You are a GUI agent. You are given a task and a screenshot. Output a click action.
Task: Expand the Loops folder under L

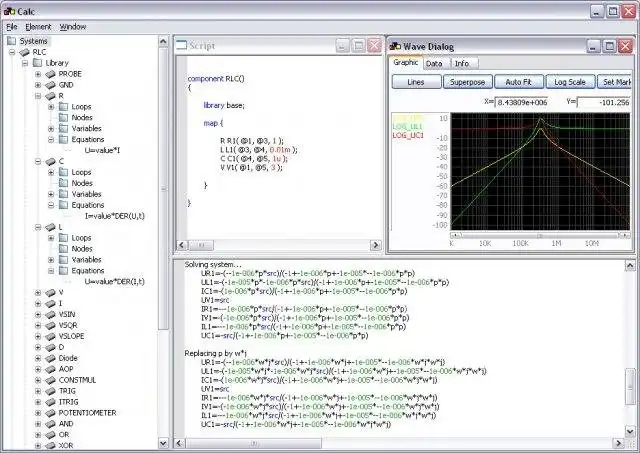[x=51, y=238]
